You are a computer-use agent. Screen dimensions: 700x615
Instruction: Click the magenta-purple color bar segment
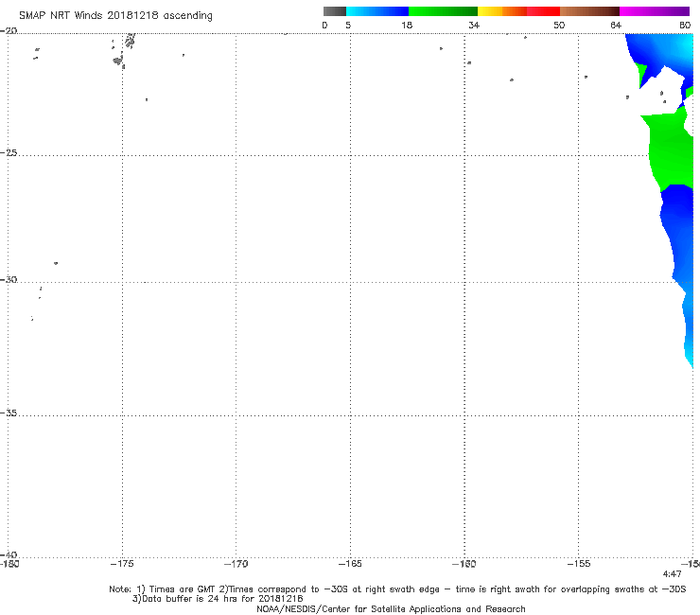click(655, 11)
